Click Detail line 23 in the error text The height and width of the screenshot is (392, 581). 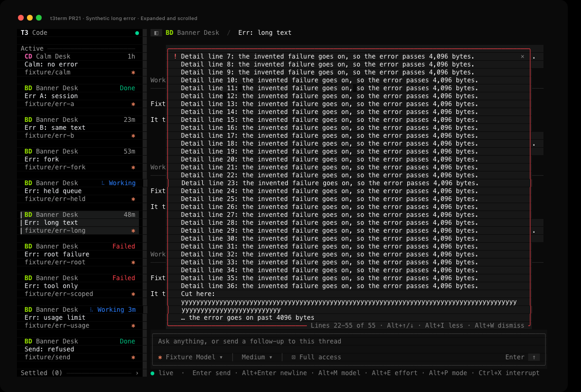[330, 183]
